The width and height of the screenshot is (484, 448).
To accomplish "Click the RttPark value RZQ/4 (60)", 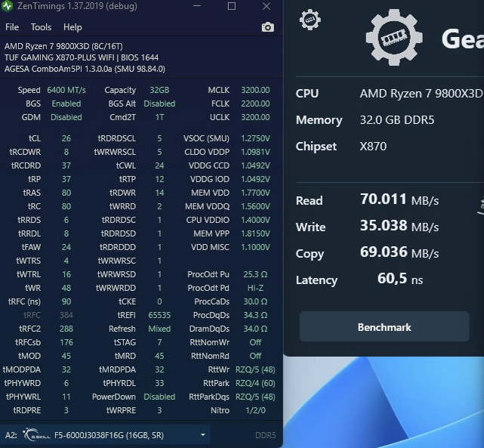I will tap(255, 383).
